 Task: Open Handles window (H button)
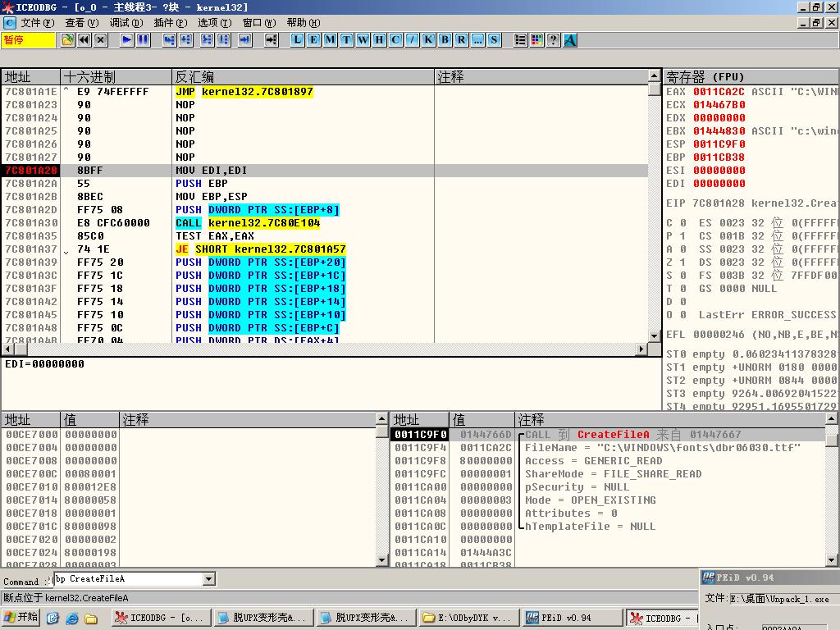pos(379,39)
